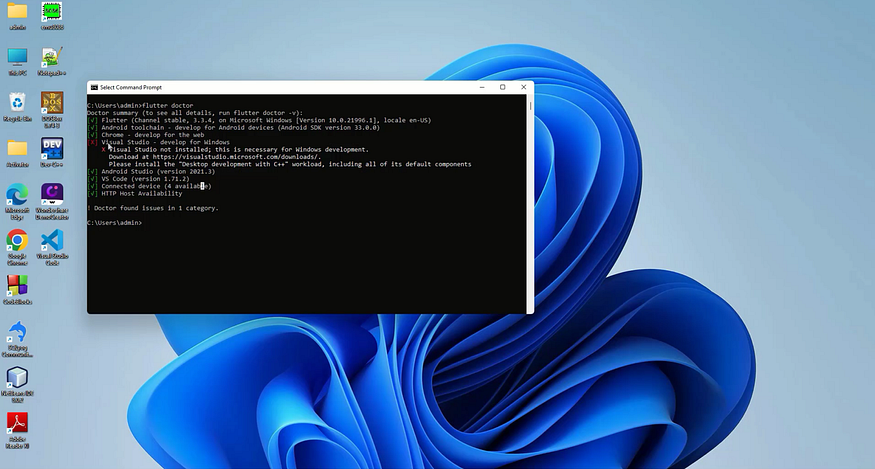Launch Dev-C++ desktop shortcut
This screenshot has width=875, height=469.
pyautogui.click(x=52, y=153)
